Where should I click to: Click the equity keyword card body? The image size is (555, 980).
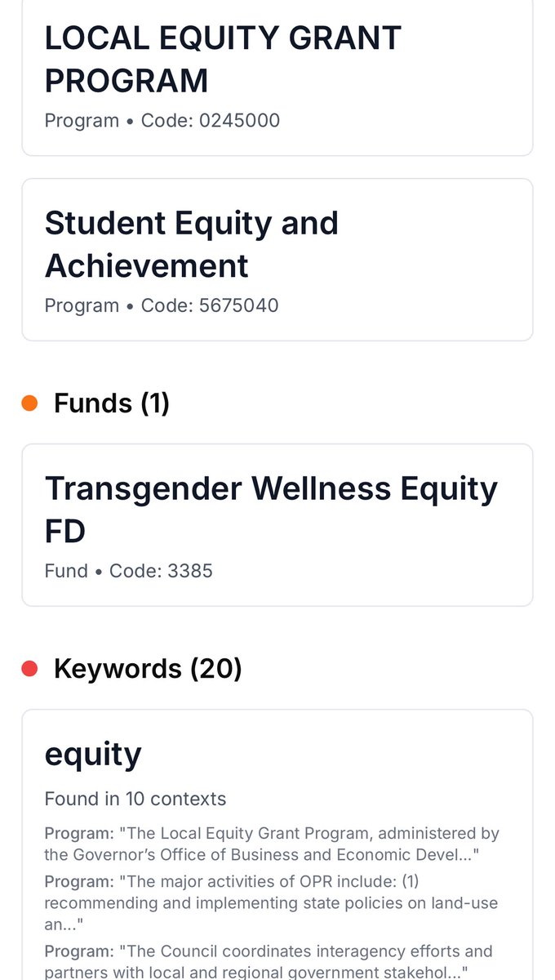tap(277, 844)
